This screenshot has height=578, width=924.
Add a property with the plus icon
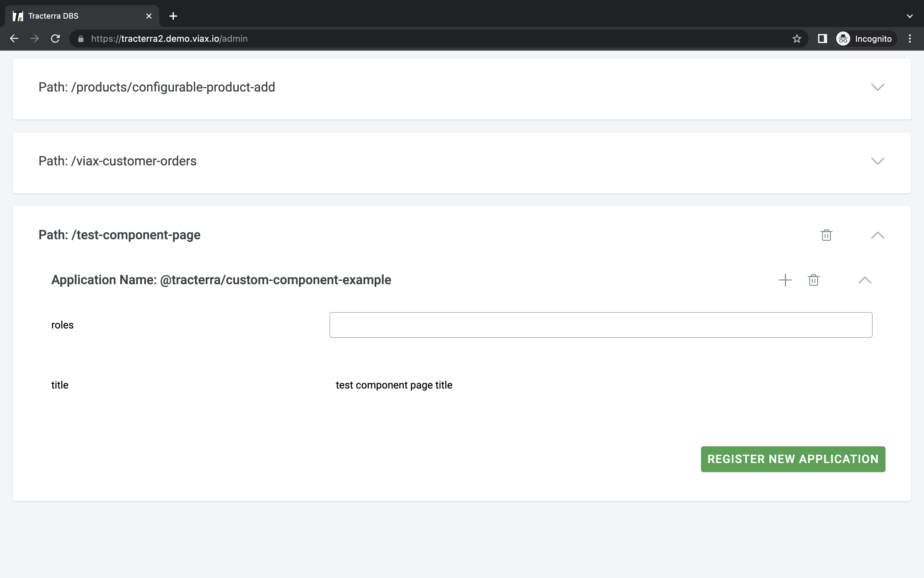tap(785, 280)
